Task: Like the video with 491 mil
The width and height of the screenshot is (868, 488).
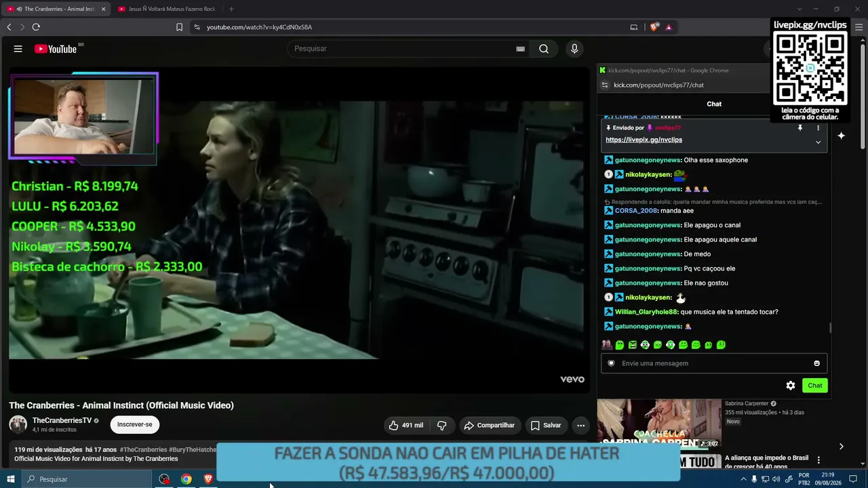Action: click(406, 426)
